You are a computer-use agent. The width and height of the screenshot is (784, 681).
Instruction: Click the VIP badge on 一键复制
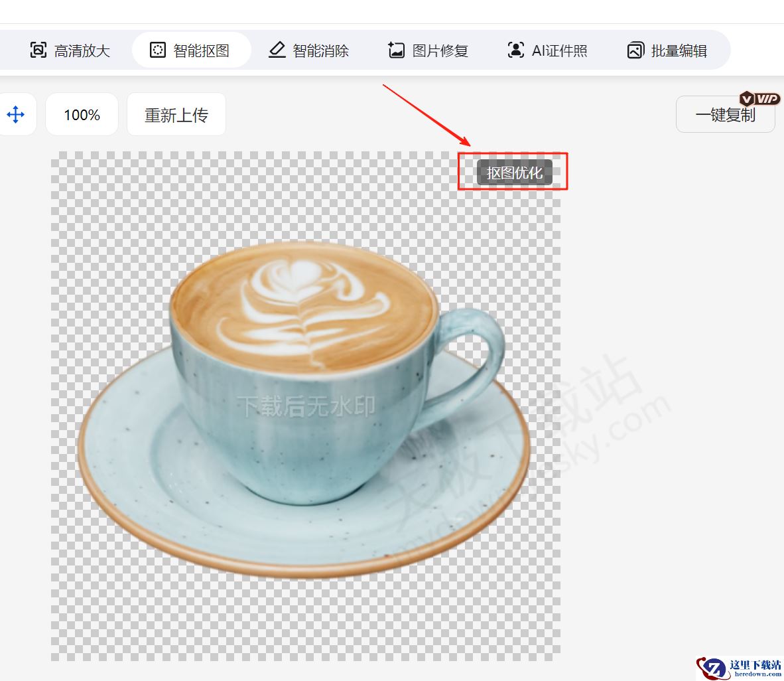(760, 99)
